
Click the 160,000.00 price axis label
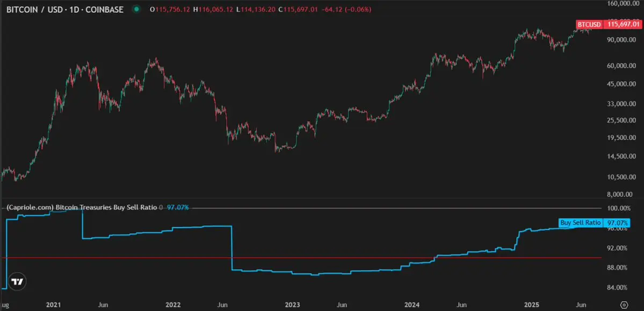(622, 4)
